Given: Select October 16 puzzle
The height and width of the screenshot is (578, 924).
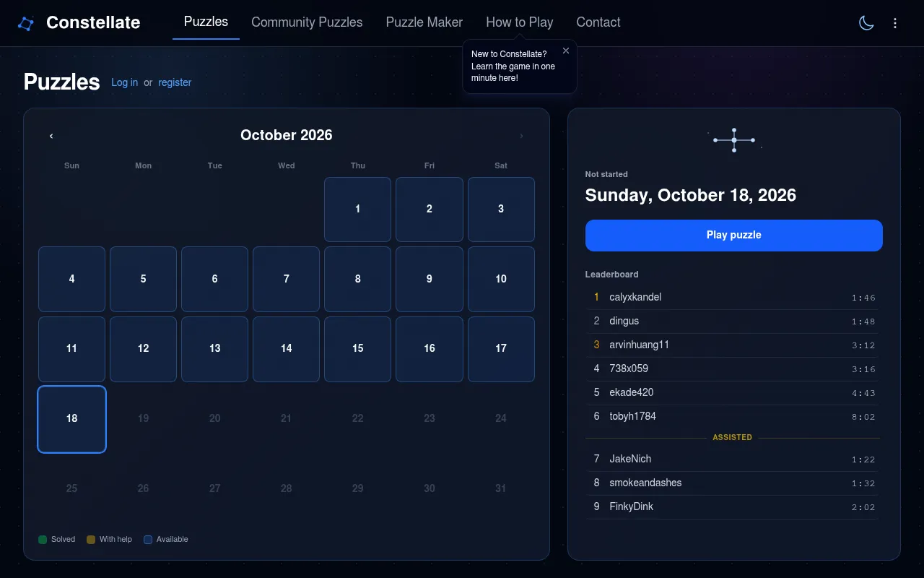Looking at the screenshot, I should coord(430,349).
